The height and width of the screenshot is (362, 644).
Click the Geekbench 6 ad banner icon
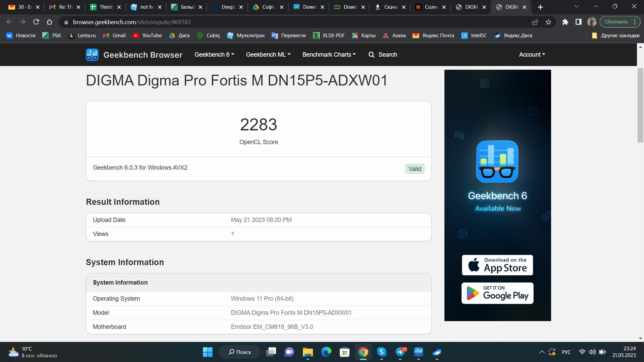coord(497,162)
